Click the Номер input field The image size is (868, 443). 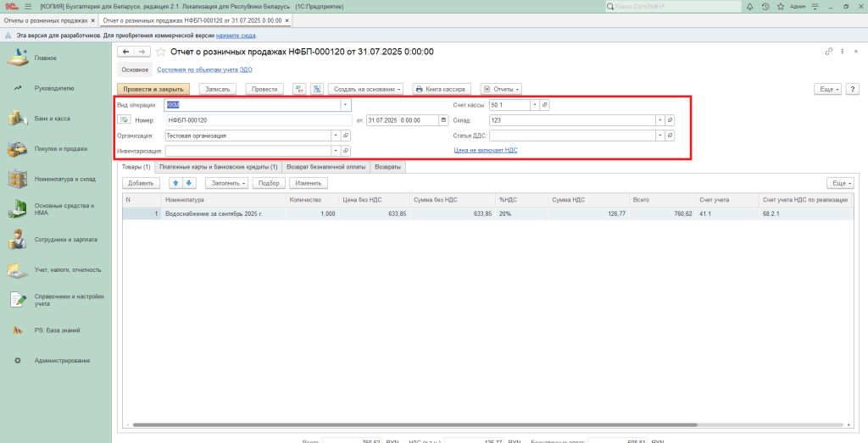click(258, 120)
